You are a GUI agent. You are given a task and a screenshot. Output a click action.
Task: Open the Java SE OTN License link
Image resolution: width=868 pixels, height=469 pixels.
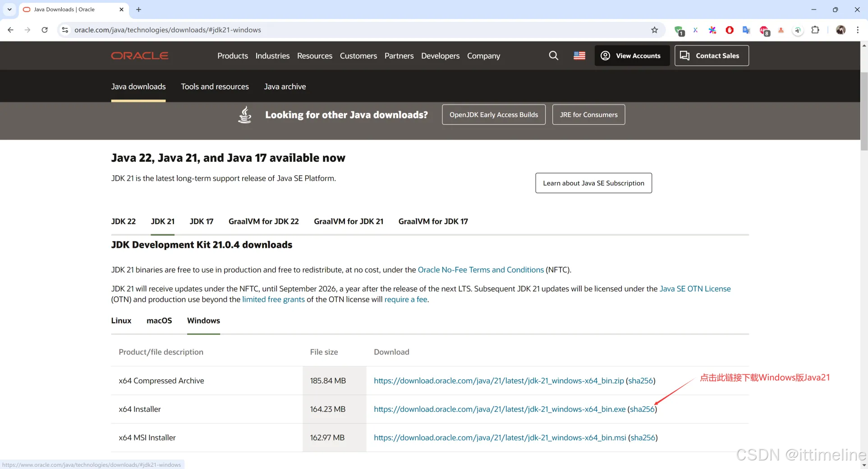(x=695, y=289)
